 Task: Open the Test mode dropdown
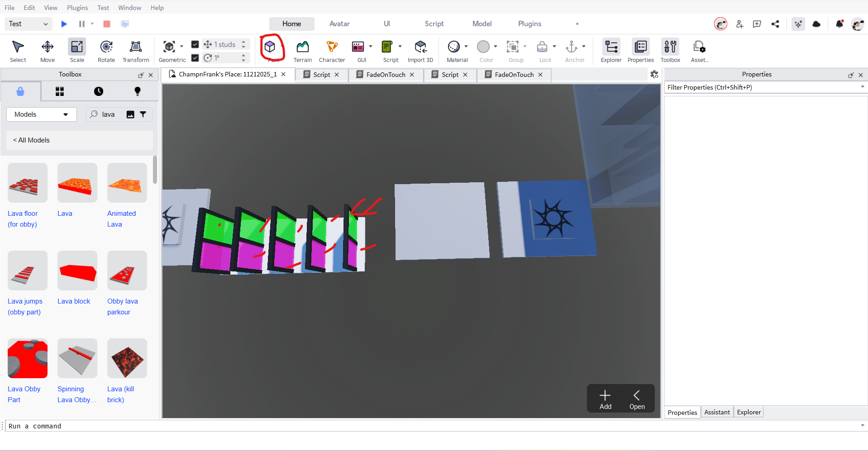tap(29, 24)
